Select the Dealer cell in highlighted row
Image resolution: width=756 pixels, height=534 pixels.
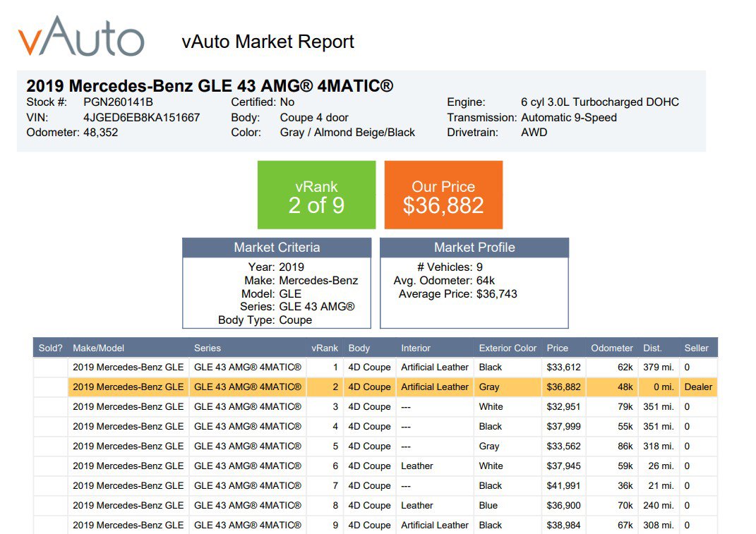point(698,387)
